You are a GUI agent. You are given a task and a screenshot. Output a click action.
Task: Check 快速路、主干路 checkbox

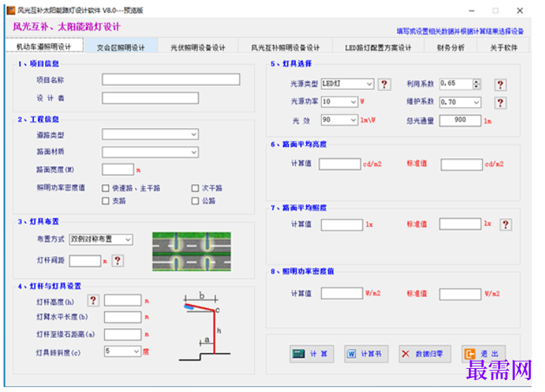(106, 189)
